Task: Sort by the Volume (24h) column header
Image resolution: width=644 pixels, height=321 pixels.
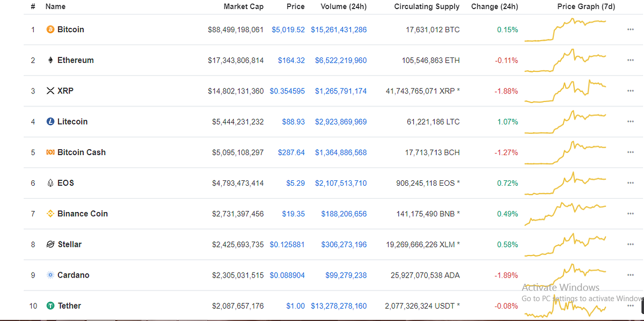Action: pyautogui.click(x=343, y=6)
